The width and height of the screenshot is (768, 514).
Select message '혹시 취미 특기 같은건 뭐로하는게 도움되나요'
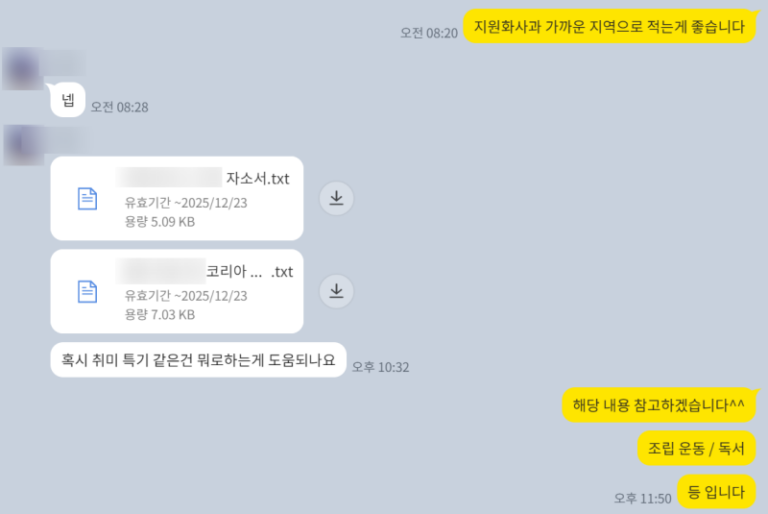tap(198, 360)
